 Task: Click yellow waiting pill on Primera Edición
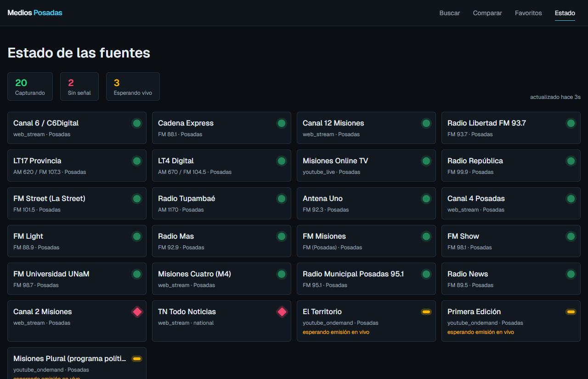point(571,312)
